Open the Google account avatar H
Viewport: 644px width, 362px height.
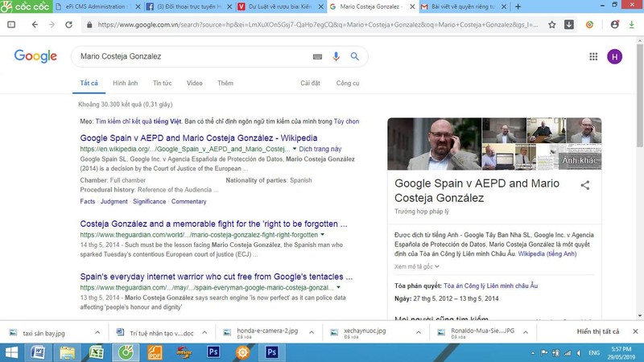(x=615, y=56)
